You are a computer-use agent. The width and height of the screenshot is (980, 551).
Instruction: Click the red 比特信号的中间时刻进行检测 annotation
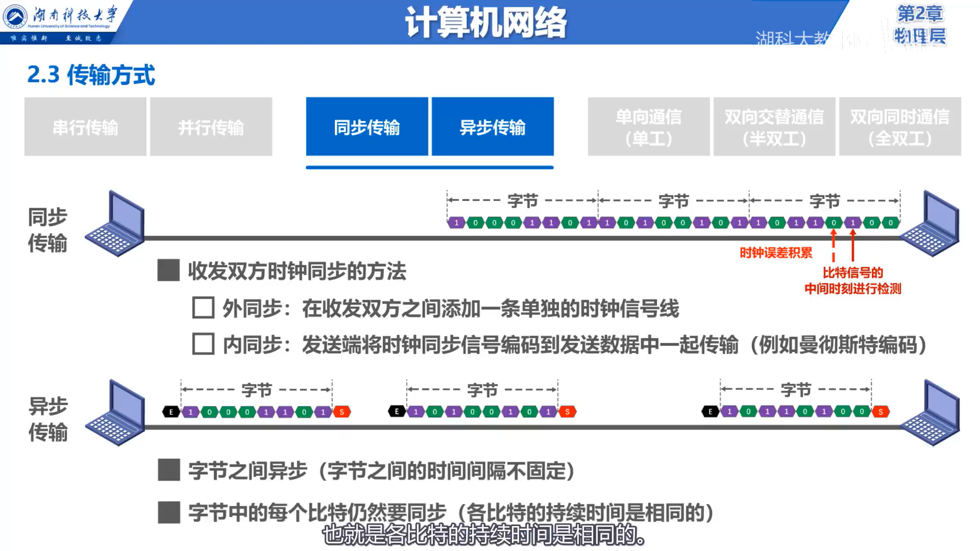[x=853, y=281]
